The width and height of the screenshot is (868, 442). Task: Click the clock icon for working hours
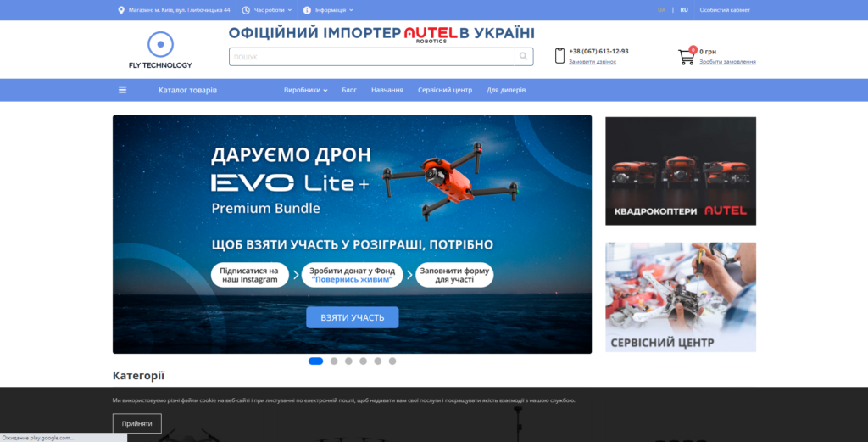coord(246,10)
